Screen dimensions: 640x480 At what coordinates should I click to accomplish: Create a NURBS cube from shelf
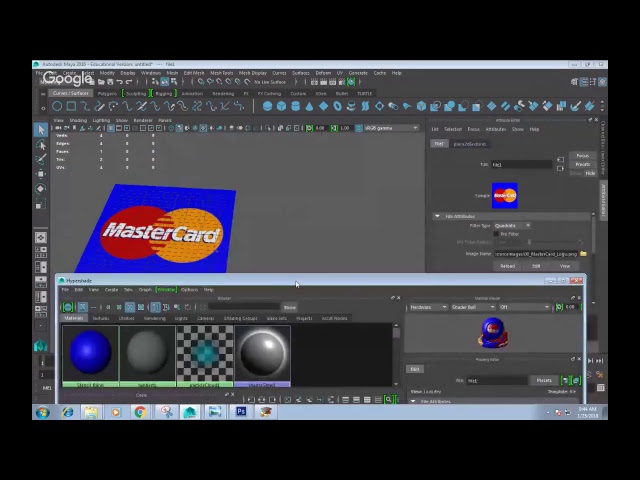[x=281, y=107]
